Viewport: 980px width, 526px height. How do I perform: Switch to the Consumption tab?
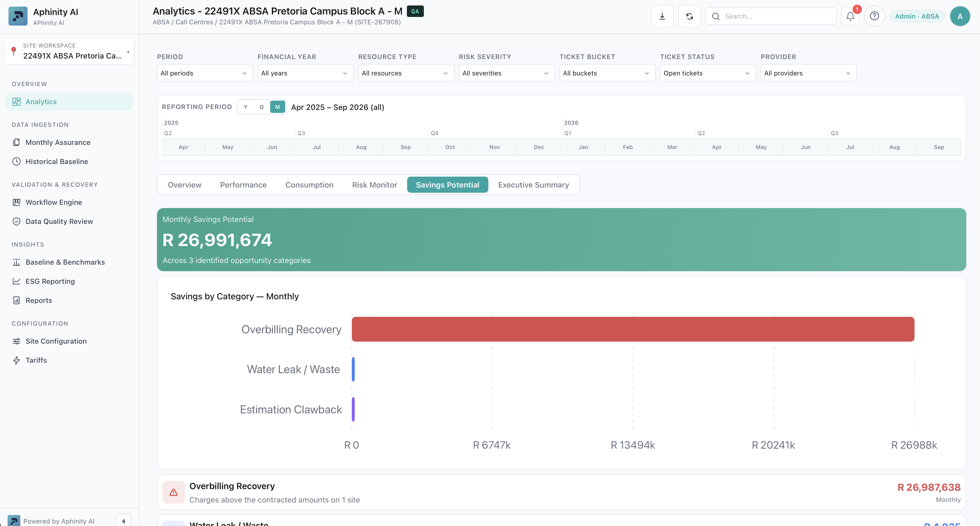[x=309, y=185]
